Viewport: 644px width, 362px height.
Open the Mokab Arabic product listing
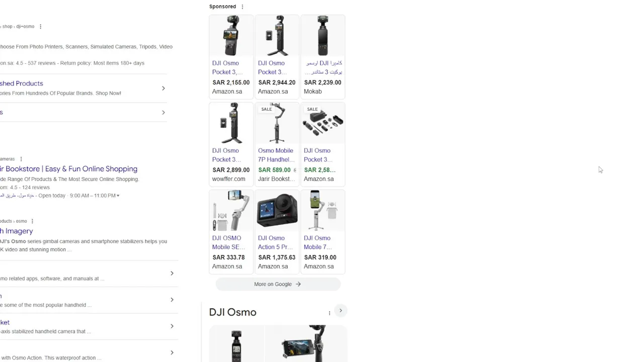[x=323, y=56]
